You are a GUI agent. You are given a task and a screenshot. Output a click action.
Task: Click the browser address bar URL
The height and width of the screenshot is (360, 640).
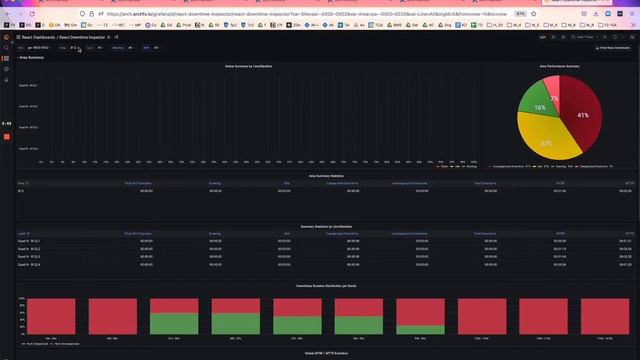[x=306, y=14]
